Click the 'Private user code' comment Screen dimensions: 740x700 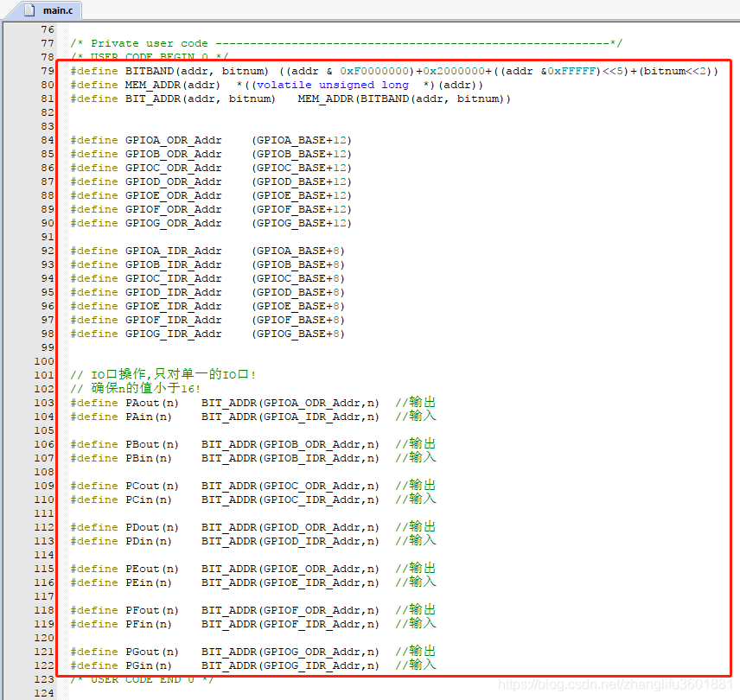coord(145,43)
